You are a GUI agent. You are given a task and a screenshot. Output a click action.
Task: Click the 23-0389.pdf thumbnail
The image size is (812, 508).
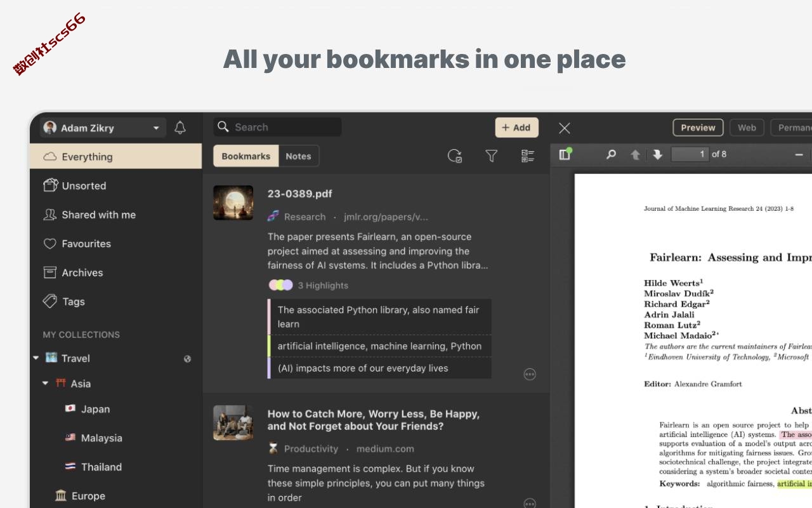tap(233, 203)
